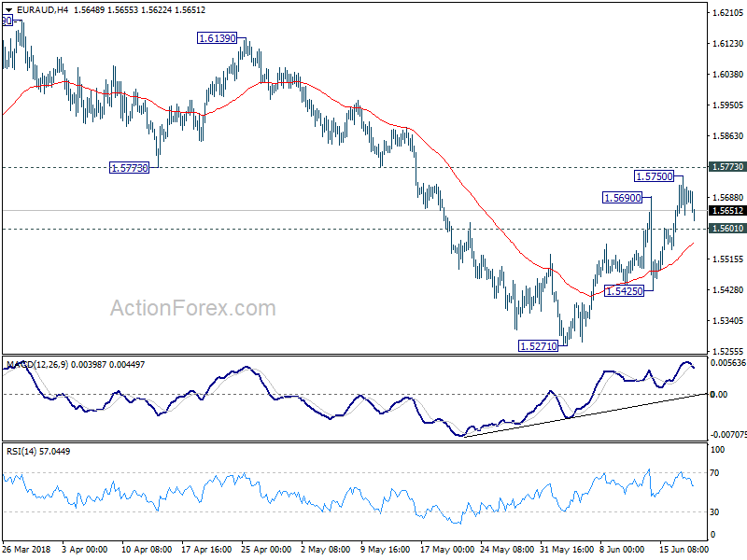Click the 15 Jun 08:00 date label
The height and width of the screenshot is (560, 747).
684,549
